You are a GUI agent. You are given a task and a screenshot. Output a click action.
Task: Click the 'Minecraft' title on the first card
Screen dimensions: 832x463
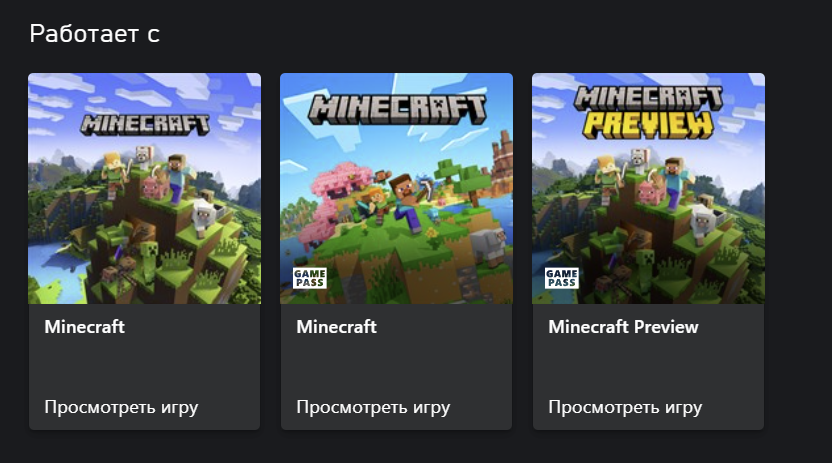pos(84,327)
